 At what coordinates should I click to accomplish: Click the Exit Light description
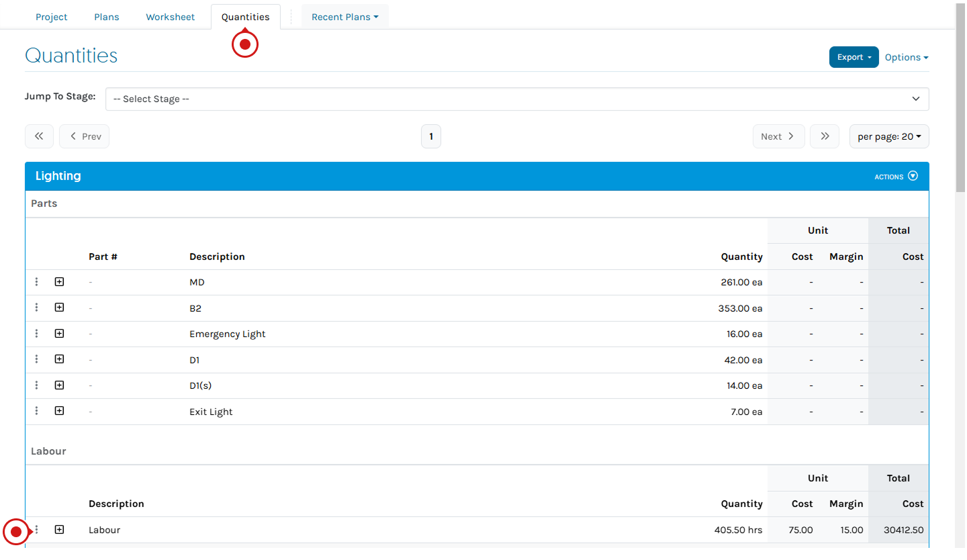coord(211,412)
